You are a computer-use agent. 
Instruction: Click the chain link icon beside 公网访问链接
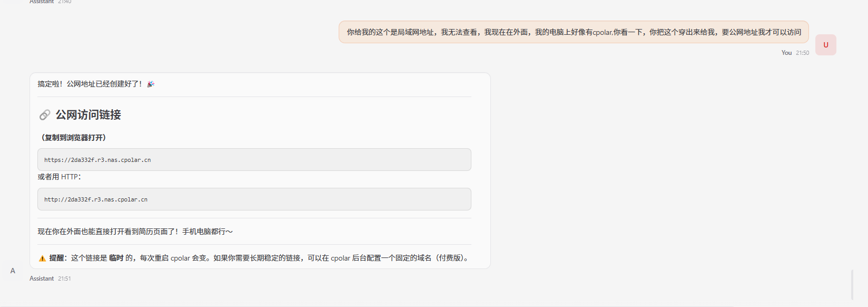[44, 115]
